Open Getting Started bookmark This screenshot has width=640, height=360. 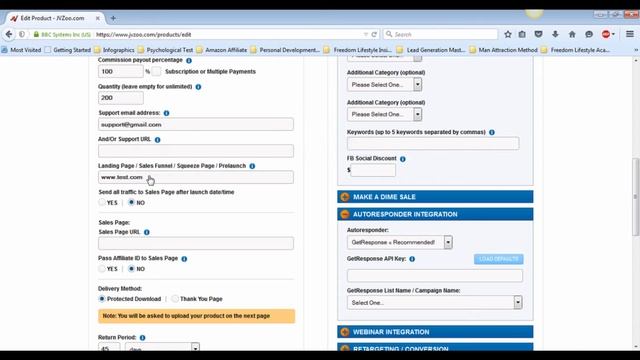point(68,50)
